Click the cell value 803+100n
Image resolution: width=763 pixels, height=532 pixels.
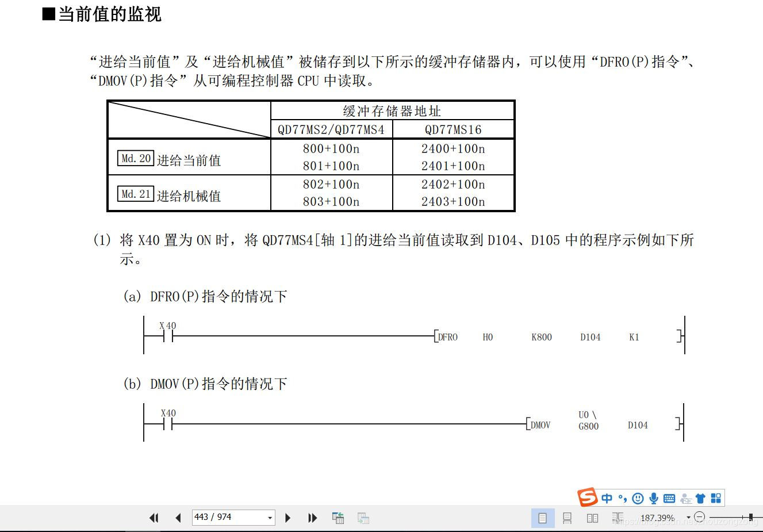[x=331, y=201]
